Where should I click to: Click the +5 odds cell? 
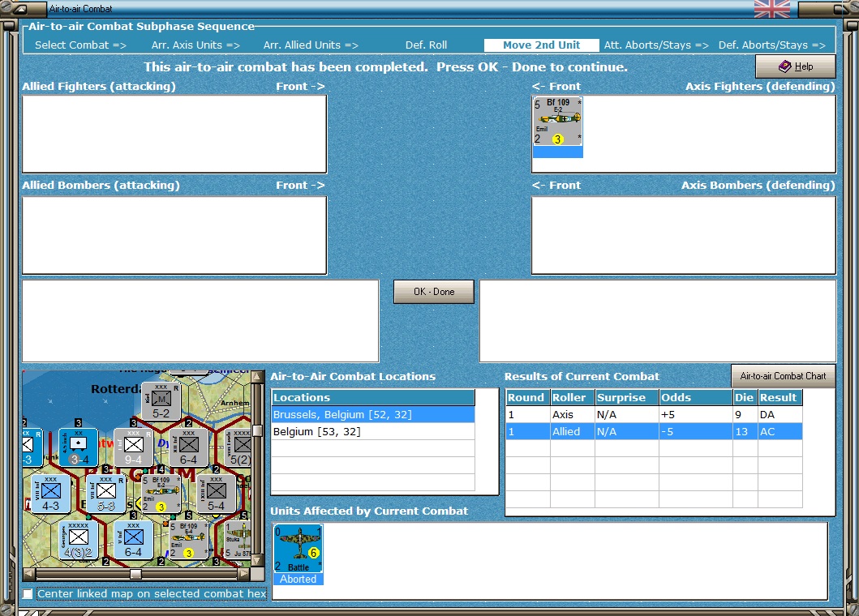point(696,414)
